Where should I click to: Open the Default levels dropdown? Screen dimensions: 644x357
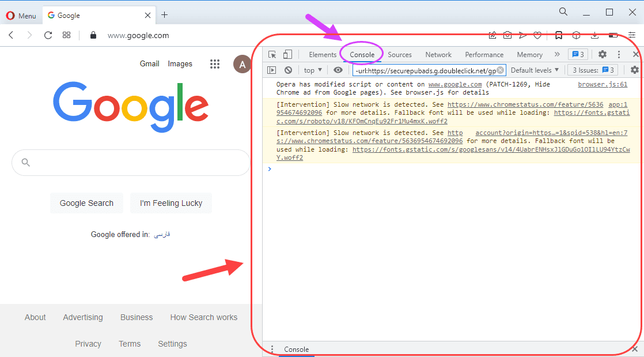tap(535, 70)
